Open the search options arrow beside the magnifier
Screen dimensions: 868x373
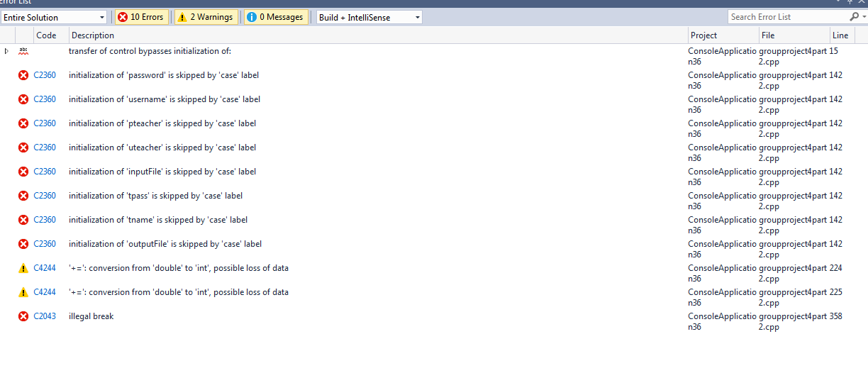[862, 17]
